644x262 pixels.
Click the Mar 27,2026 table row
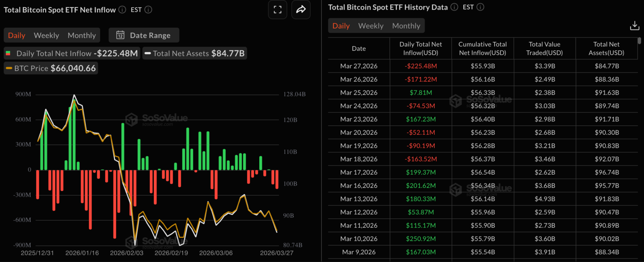(483, 66)
